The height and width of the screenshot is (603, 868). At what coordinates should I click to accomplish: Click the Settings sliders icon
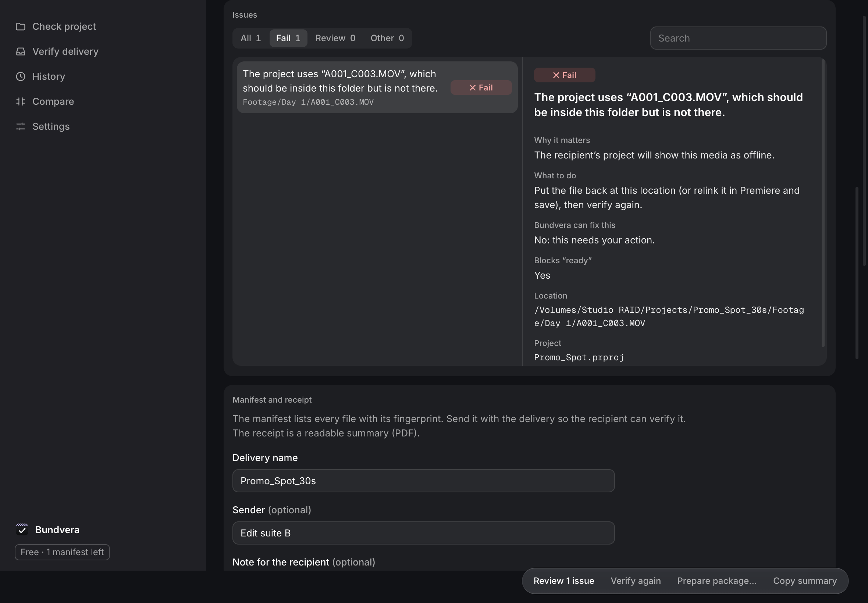(20, 126)
